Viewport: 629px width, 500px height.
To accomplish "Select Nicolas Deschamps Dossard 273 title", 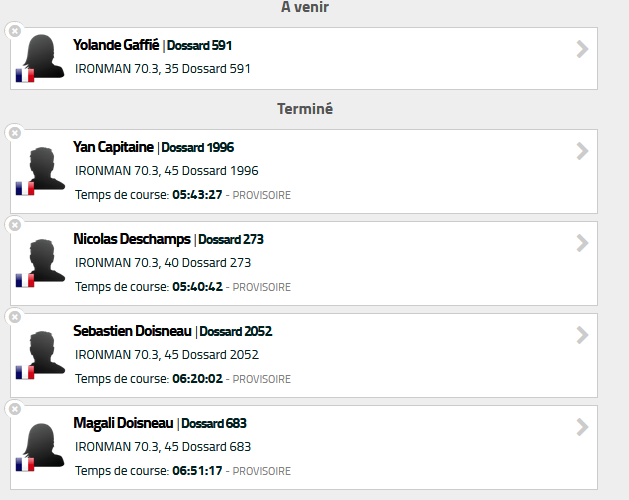I will (168, 239).
